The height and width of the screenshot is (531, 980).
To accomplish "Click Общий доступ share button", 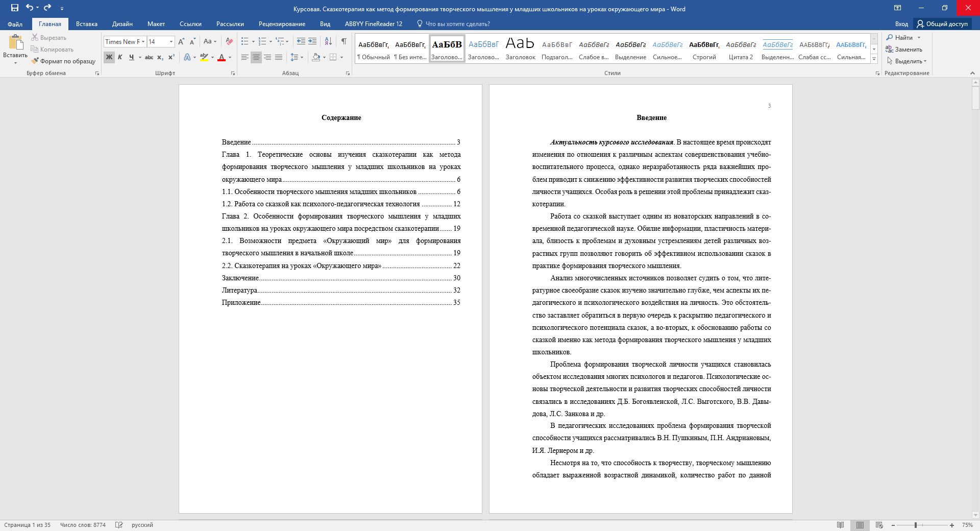I will pyautogui.click(x=942, y=24).
